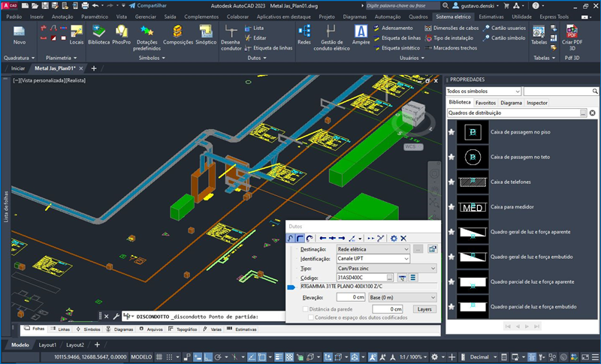Open the settings gear in the Dutos dialog
The image size is (601, 364).
[393, 238]
